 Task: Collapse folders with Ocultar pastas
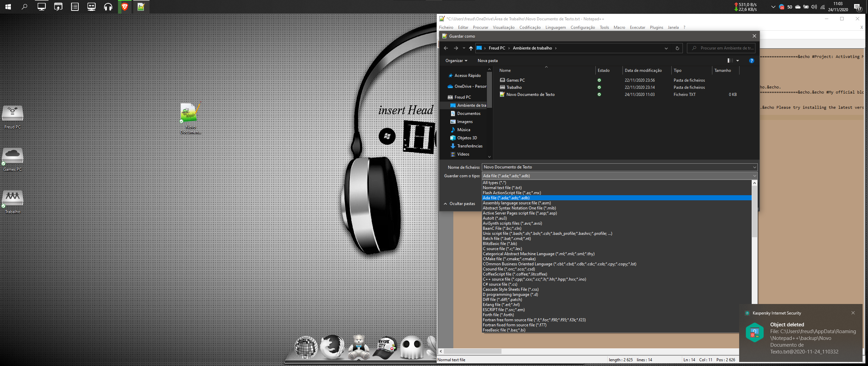pos(459,204)
